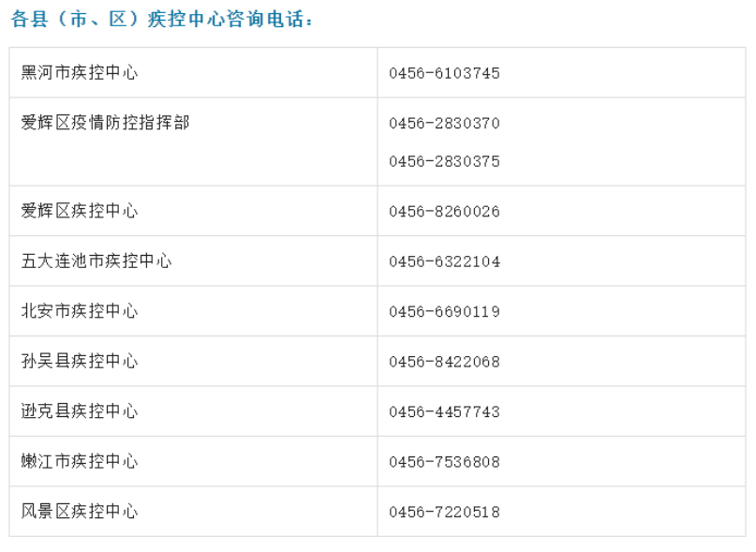Viewport: 756px width, 552px height.
Task: Click the 爱辉区疫情防控指挥部 cell
Action: [x=105, y=123]
